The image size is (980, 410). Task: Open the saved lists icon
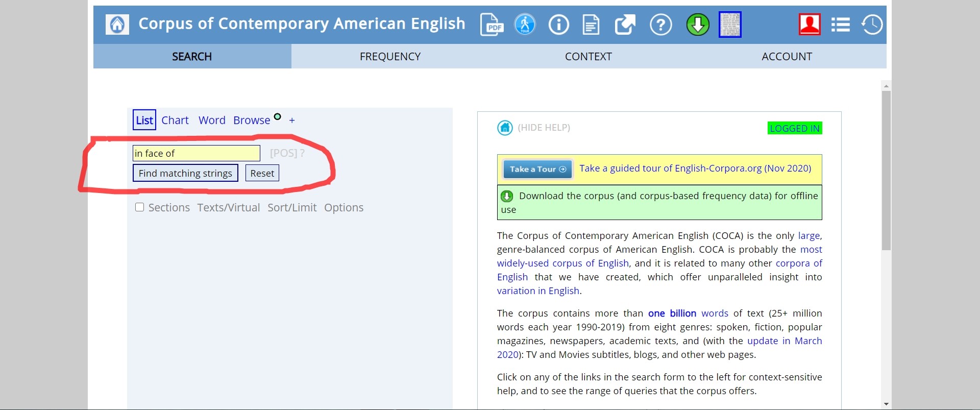(840, 25)
